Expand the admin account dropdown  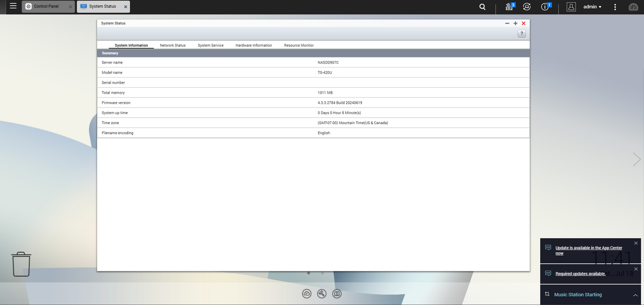pos(593,7)
